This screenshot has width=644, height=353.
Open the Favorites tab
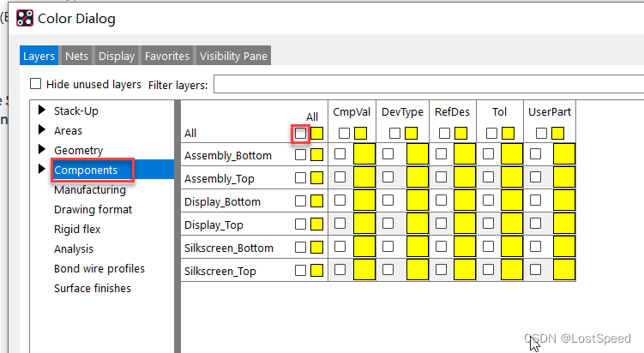coord(166,57)
